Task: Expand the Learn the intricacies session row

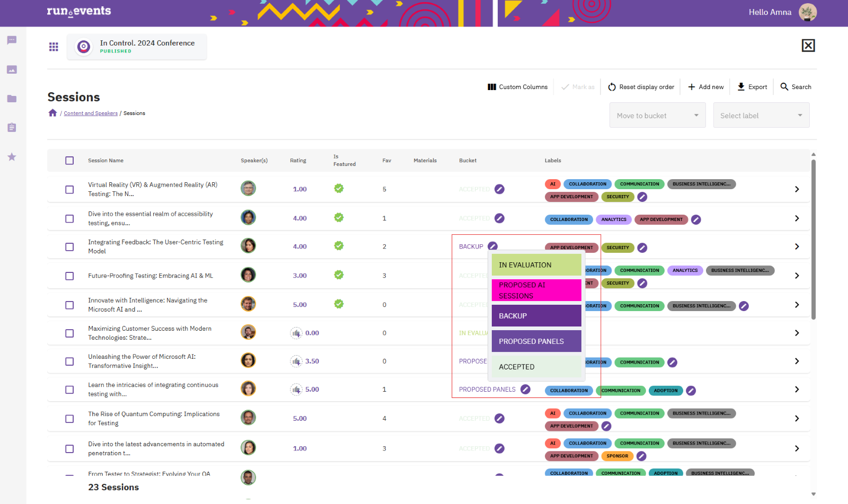Action: click(x=797, y=390)
